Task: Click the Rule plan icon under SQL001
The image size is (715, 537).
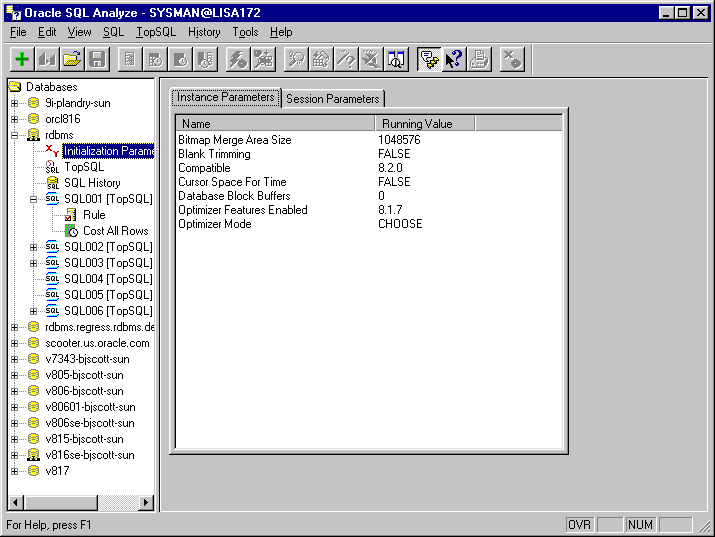Action: (72, 215)
